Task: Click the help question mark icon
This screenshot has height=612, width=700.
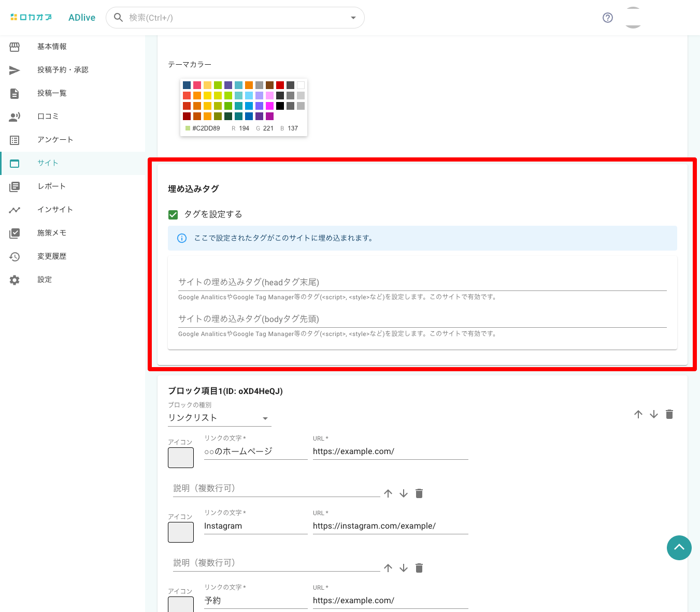Action: point(608,18)
